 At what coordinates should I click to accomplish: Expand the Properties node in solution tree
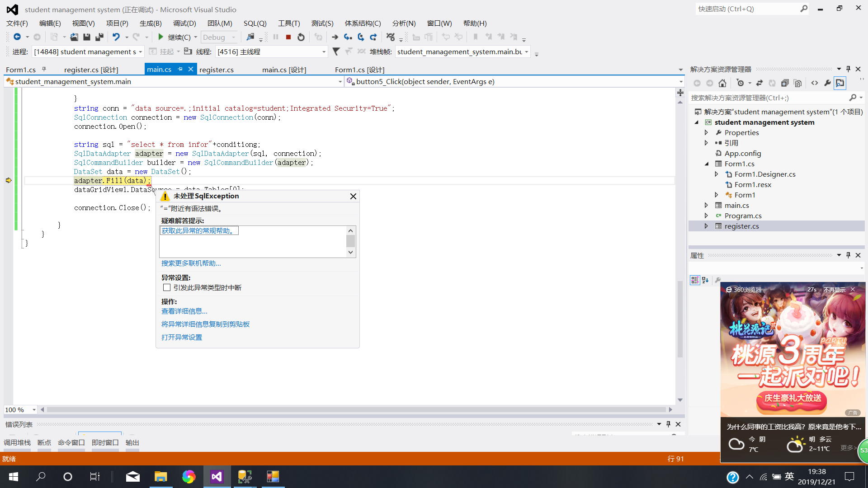point(706,133)
